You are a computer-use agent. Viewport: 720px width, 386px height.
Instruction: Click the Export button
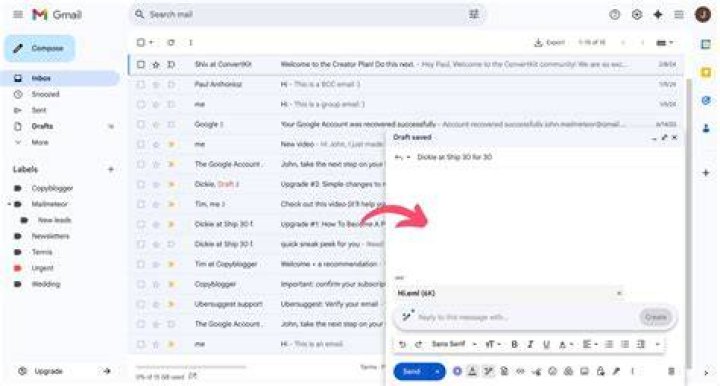coord(549,42)
